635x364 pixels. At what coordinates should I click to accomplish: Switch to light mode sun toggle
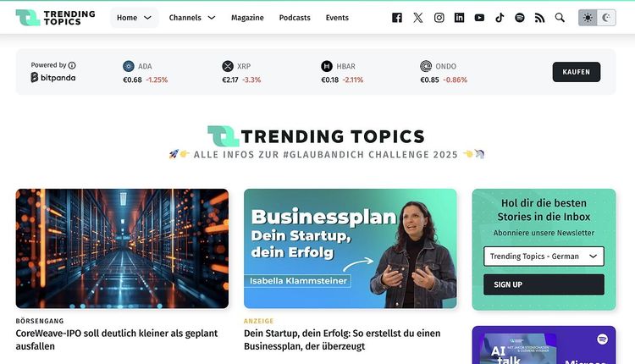tap(588, 18)
